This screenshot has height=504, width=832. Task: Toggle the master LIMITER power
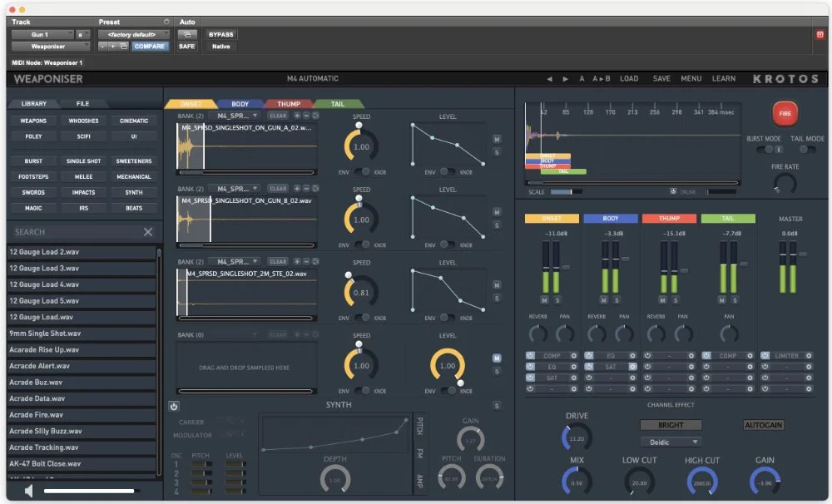click(765, 355)
